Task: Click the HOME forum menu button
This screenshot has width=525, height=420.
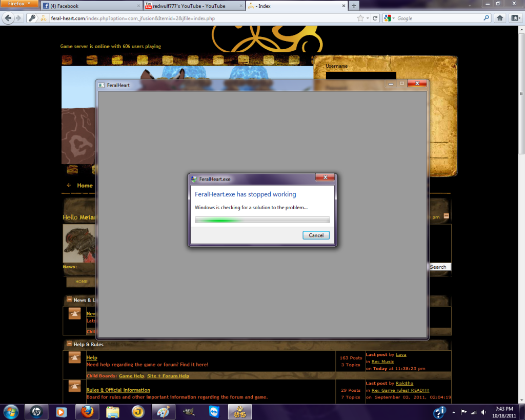Action: [82, 282]
